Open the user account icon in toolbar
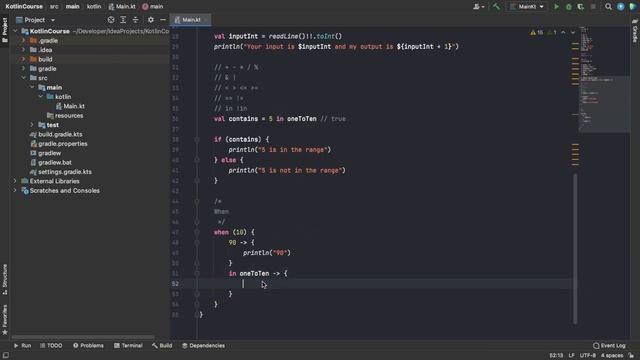 (x=478, y=7)
